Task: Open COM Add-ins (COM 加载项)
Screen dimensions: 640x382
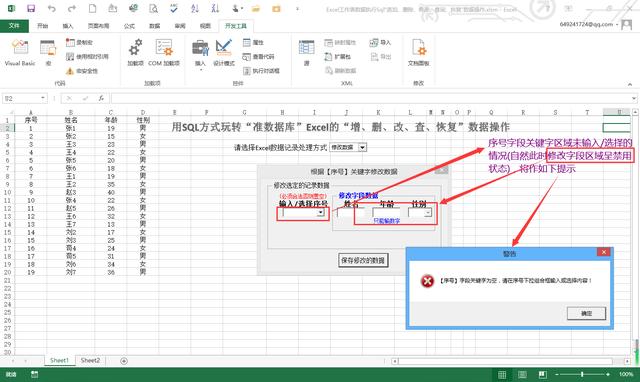Action: pyautogui.click(x=164, y=53)
